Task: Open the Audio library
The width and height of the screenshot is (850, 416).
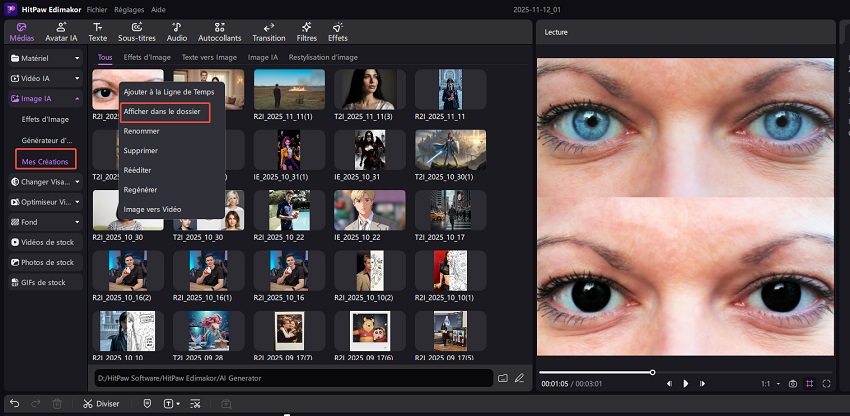Action: (x=177, y=33)
